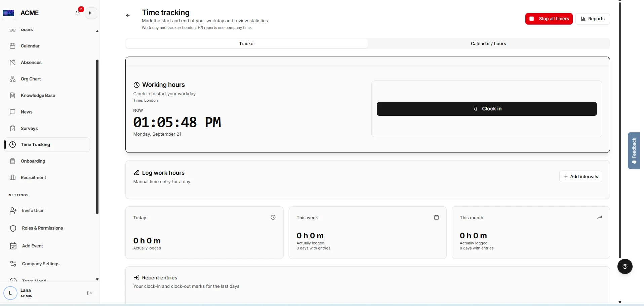The width and height of the screenshot is (644, 306).
Task: Add intervals to the work log
Action: (580, 176)
